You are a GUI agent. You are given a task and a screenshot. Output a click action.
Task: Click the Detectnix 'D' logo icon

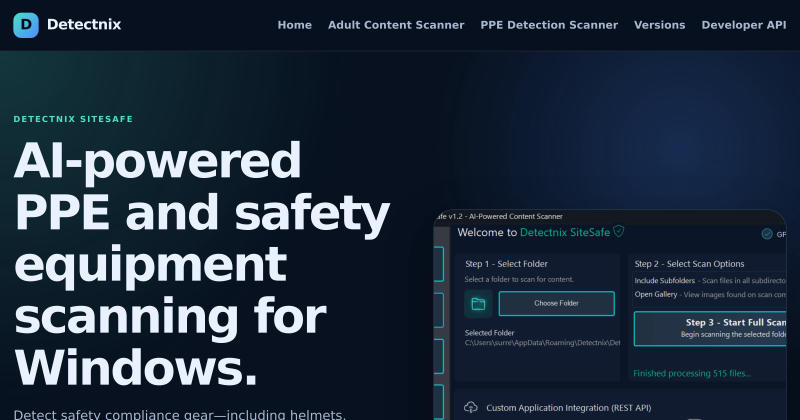(26, 25)
